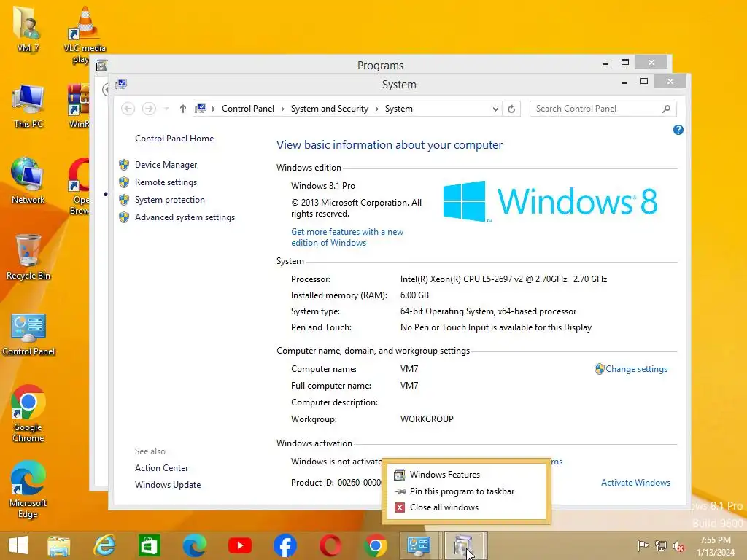The height and width of the screenshot is (560, 747).
Task: Expand the arrow after Control Panel breadcrumb
Action: point(282,109)
